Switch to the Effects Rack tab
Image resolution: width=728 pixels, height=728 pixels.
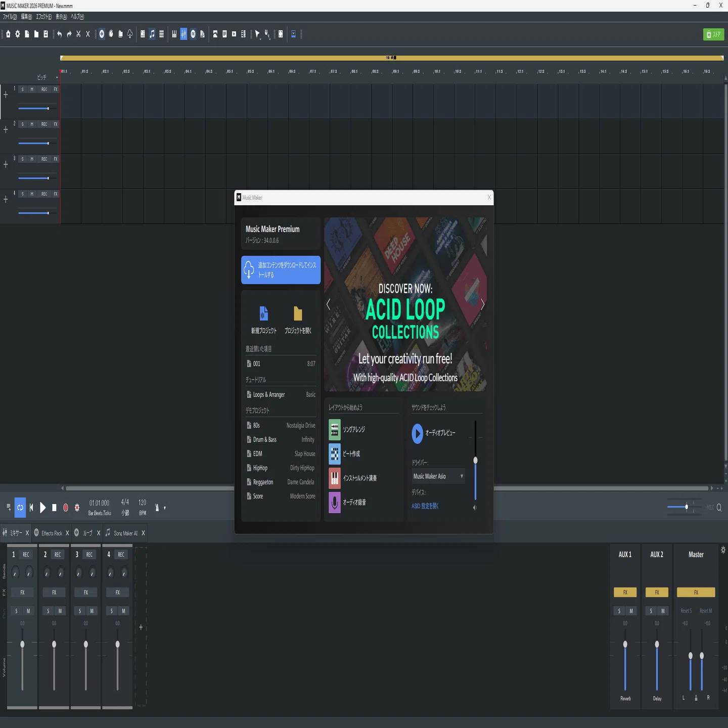point(52,533)
